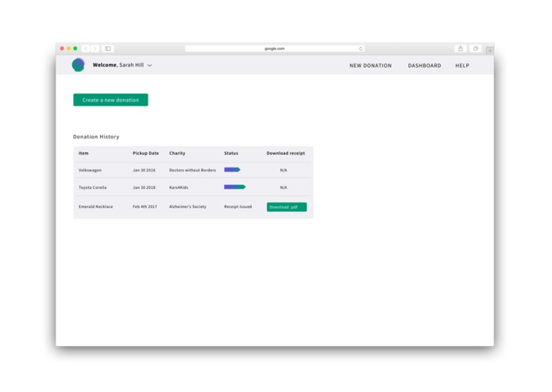Close the window with the red button
This screenshot has height=392, width=552.
[x=62, y=48]
